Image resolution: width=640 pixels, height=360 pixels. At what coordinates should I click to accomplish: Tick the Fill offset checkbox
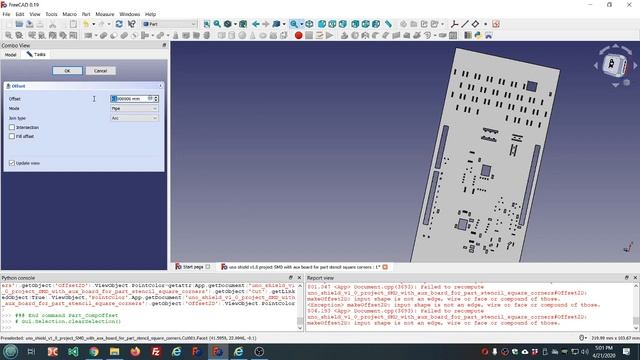(12, 136)
